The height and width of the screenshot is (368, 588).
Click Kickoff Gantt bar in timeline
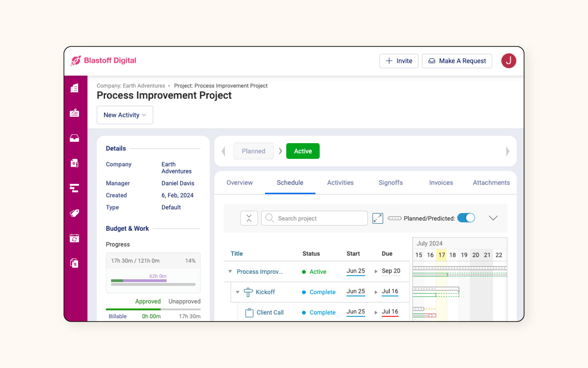coord(435,292)
